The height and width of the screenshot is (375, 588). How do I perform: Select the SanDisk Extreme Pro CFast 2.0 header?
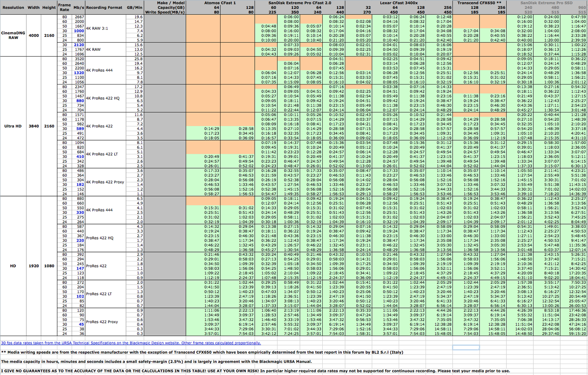click(x=300, y=3)
